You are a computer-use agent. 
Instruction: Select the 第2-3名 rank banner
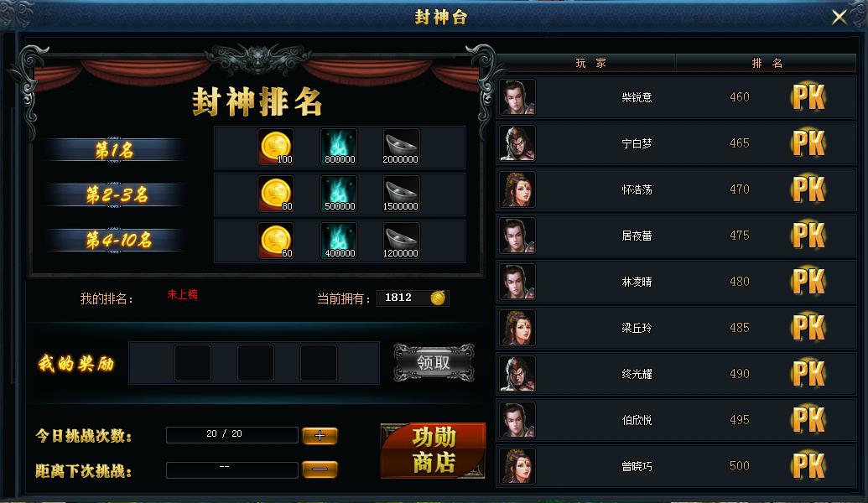click(115, 194)
